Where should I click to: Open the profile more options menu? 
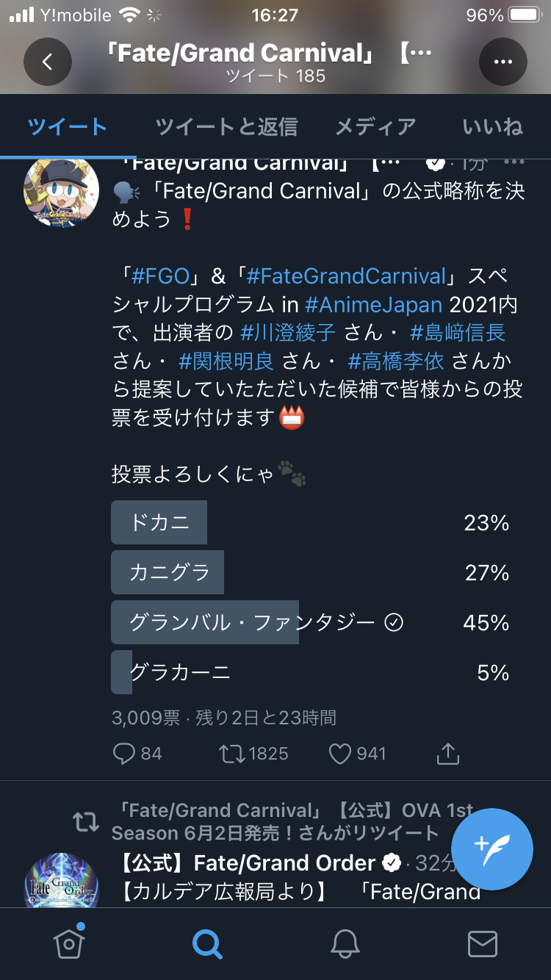503,62
